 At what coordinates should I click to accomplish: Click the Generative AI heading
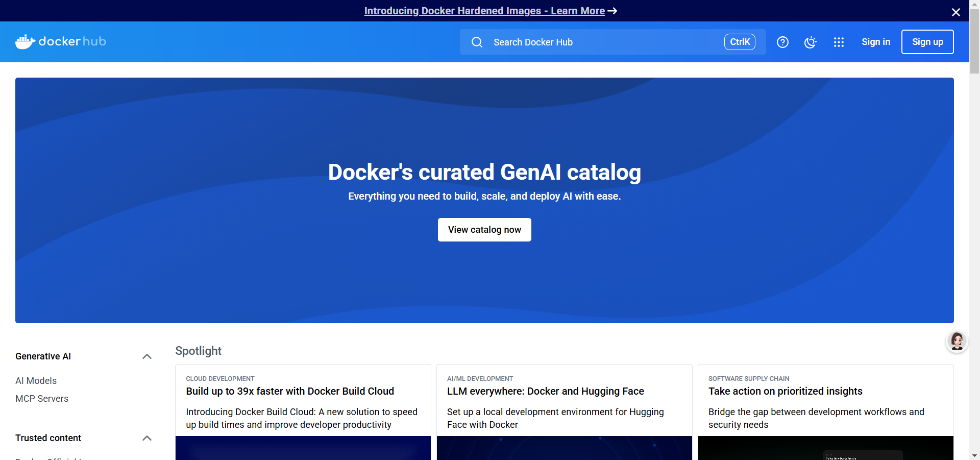point(43,356)
